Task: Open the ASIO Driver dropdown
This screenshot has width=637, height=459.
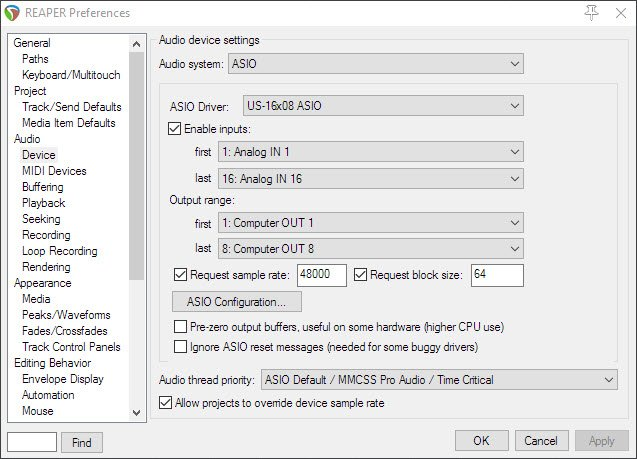Action: tap(383, 106)
